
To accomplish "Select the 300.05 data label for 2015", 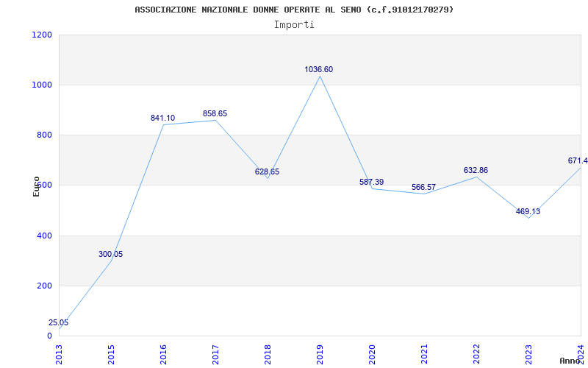I will pyautogui.click(x=111, y=254).
